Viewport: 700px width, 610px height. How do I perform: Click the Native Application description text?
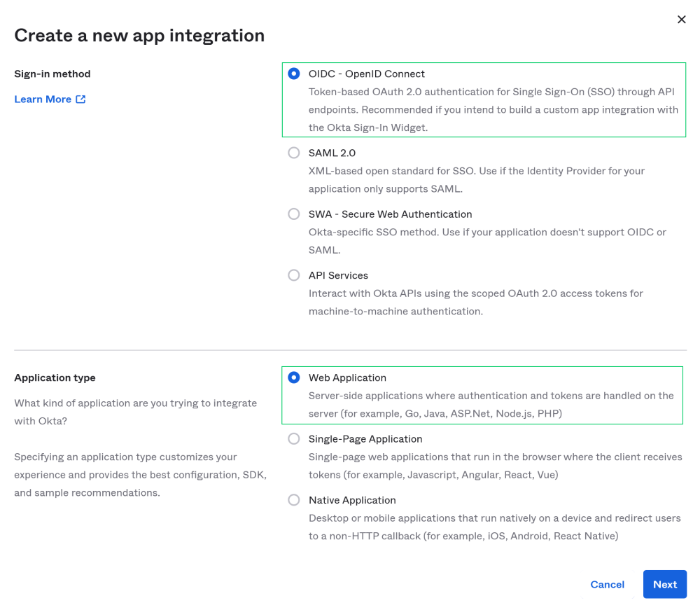(495, 527)
